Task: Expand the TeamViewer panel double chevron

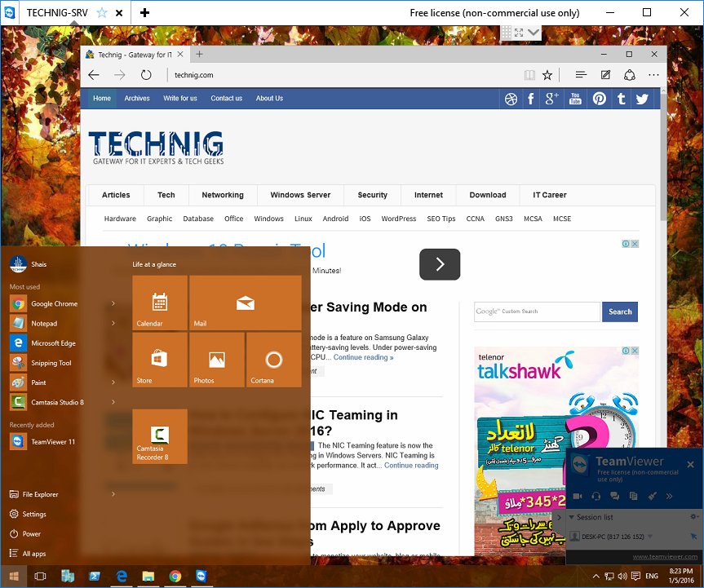Action: [670, 496]
